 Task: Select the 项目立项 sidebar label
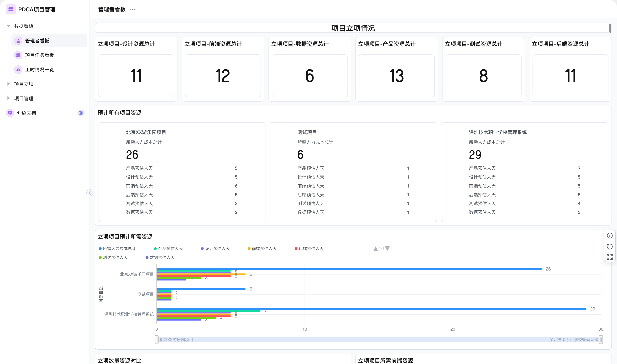click(x=24, y=84)
